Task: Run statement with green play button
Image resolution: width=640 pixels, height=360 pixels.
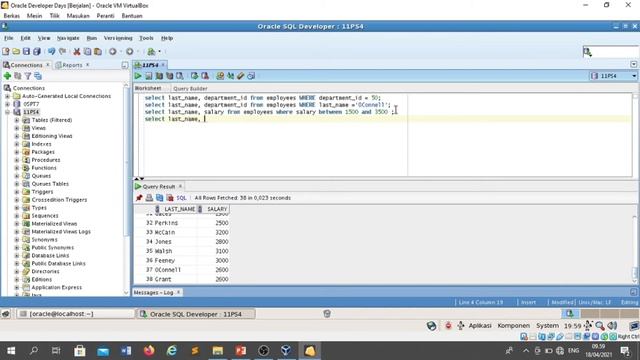Action: pyautogui.click(x=138, y=76)
